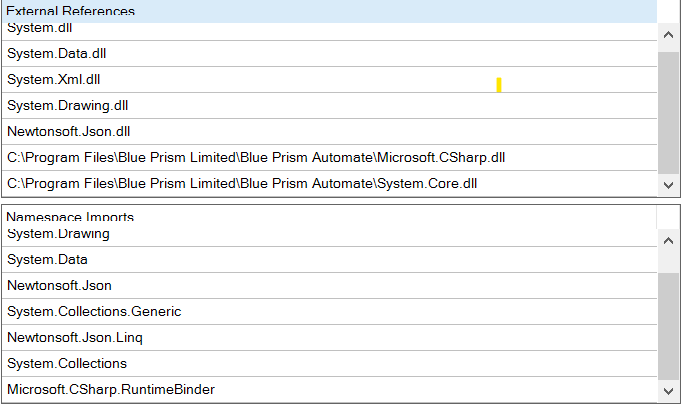Screen dimensions: 686x405
Task: Click the up arrow of Namespace Imports scrollbar
Action: click(x=668, y=241)
